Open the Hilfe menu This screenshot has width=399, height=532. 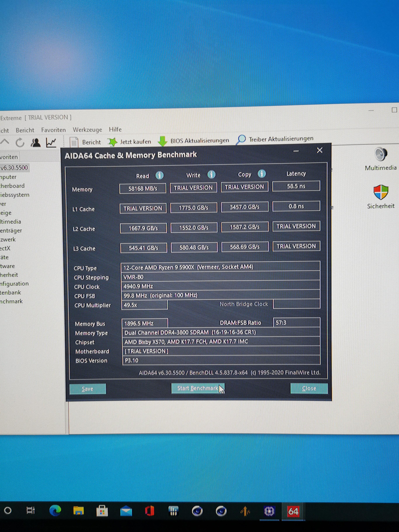[115, 129]
